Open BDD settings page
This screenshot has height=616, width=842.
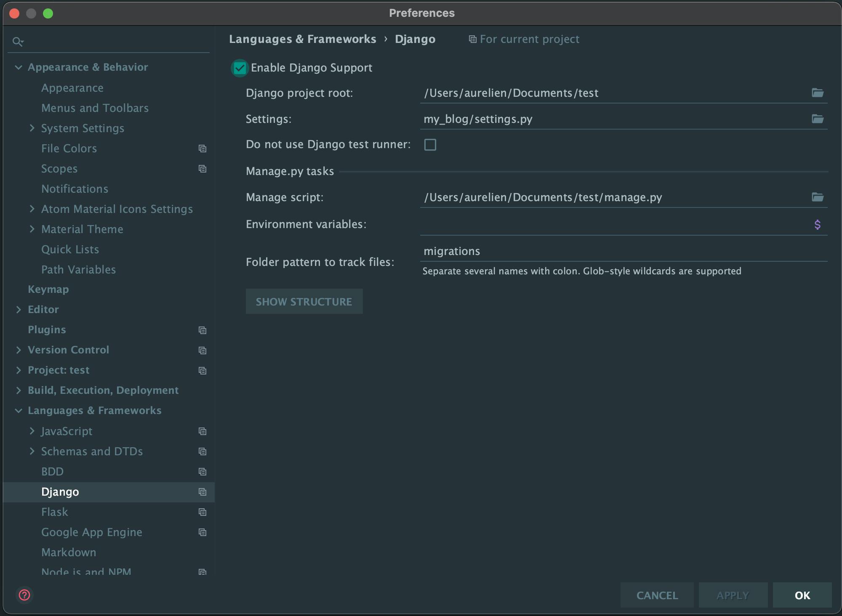[53, 472]
